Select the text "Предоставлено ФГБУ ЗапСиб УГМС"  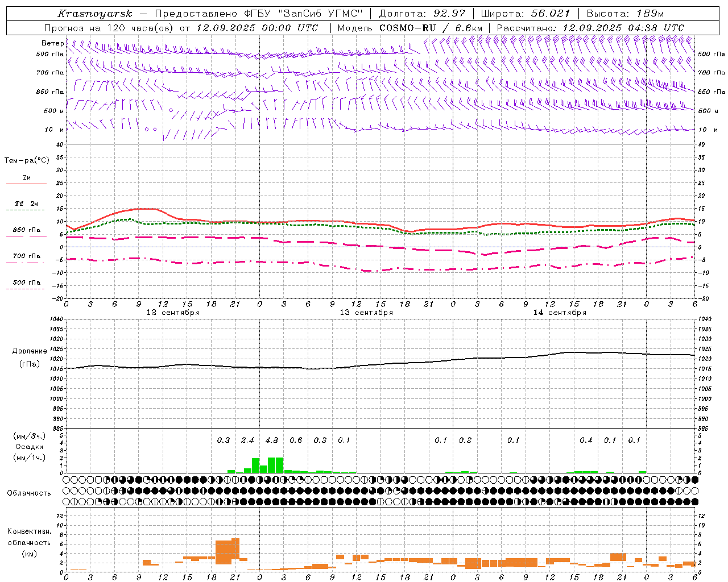[259, 14]
